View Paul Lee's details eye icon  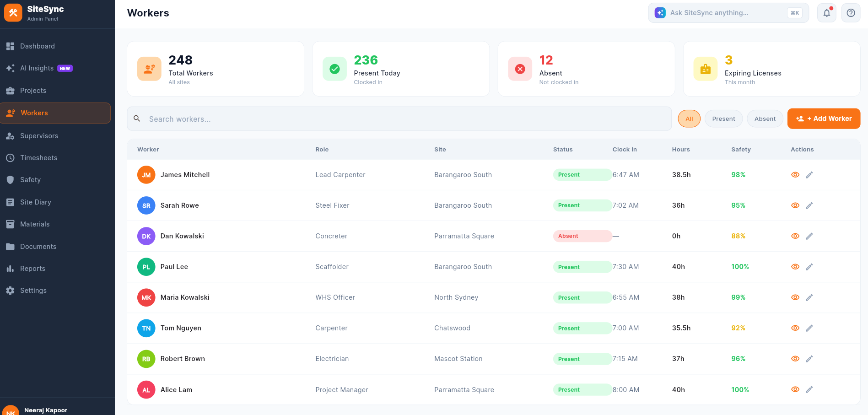795,267
